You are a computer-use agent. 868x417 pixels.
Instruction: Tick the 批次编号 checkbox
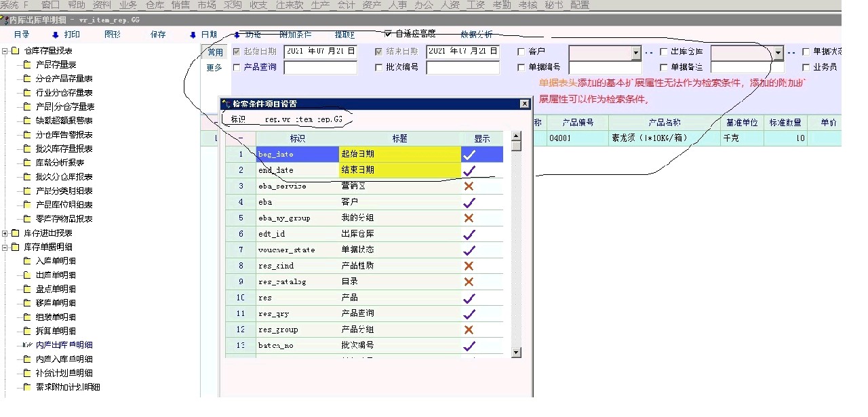pos(379,67)
